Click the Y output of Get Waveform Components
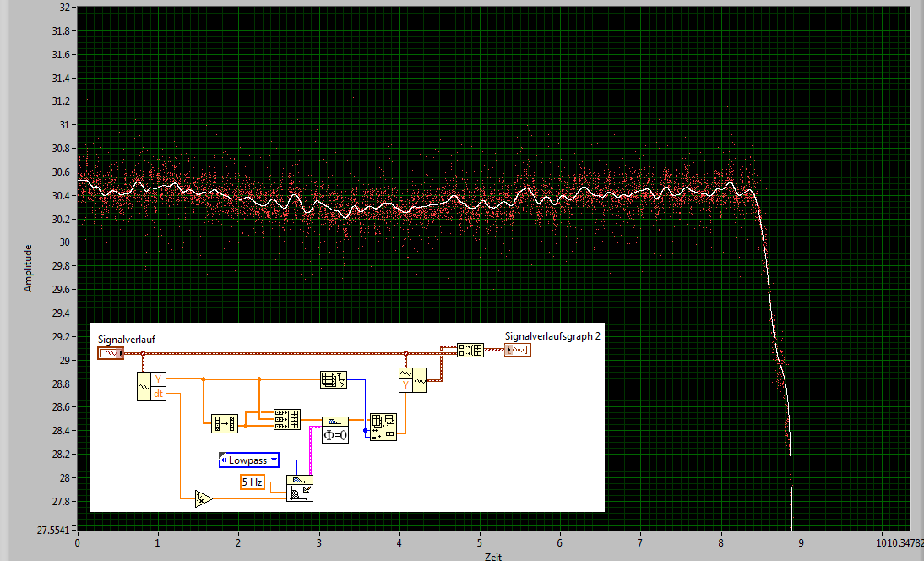924x561 pixels. coord(159,379)
